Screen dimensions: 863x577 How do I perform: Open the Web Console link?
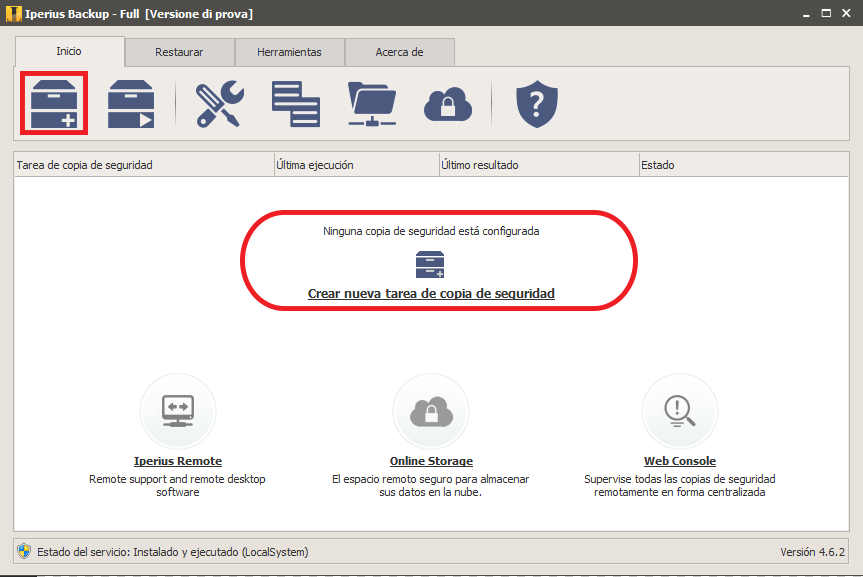(x=680, y=461)
